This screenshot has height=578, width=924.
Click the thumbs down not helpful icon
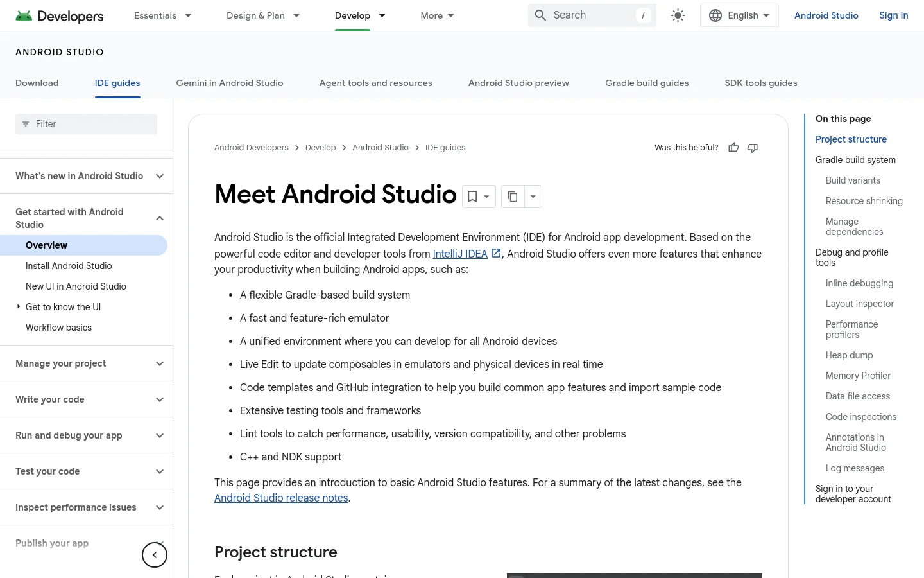[753, 148]
